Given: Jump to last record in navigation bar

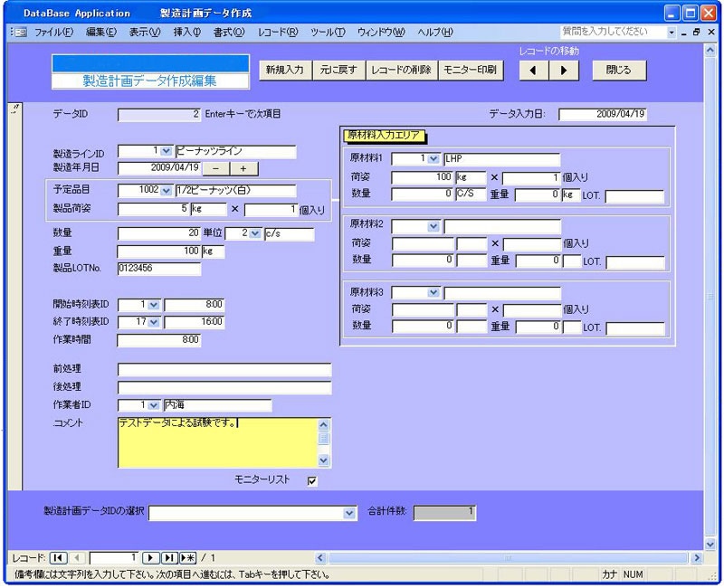Looking at the screenshot, I should pyautogui.click(x=169, y=558).
